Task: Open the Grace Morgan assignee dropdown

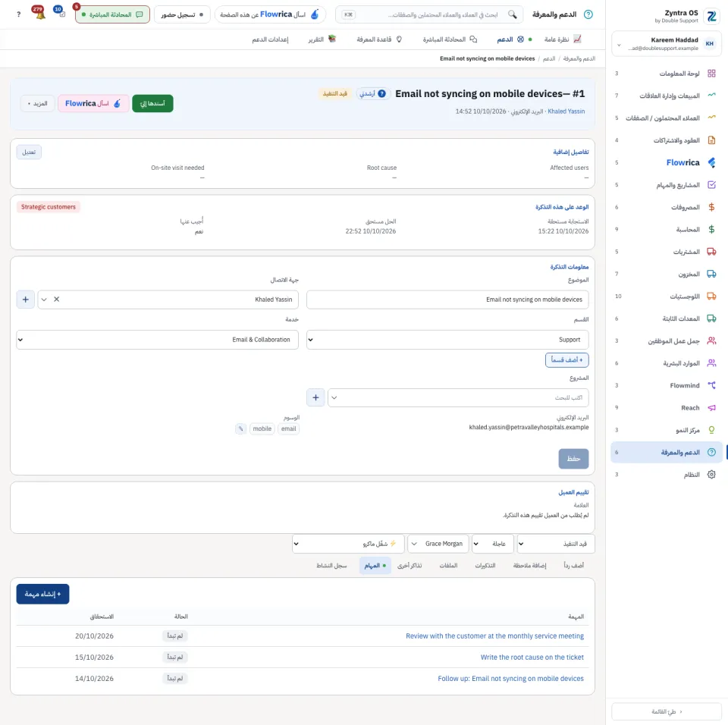Action: tap(438, 544)
